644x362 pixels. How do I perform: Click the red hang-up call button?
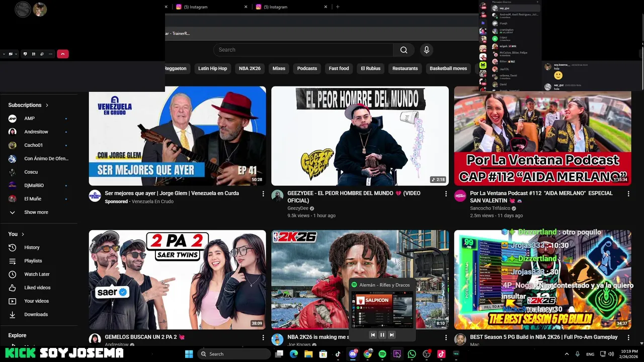point(63,54)
